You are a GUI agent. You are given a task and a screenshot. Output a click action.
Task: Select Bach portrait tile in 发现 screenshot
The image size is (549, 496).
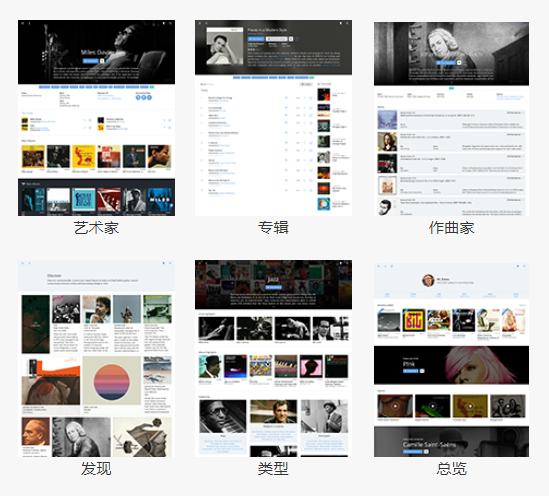click(x=81, y=437)
